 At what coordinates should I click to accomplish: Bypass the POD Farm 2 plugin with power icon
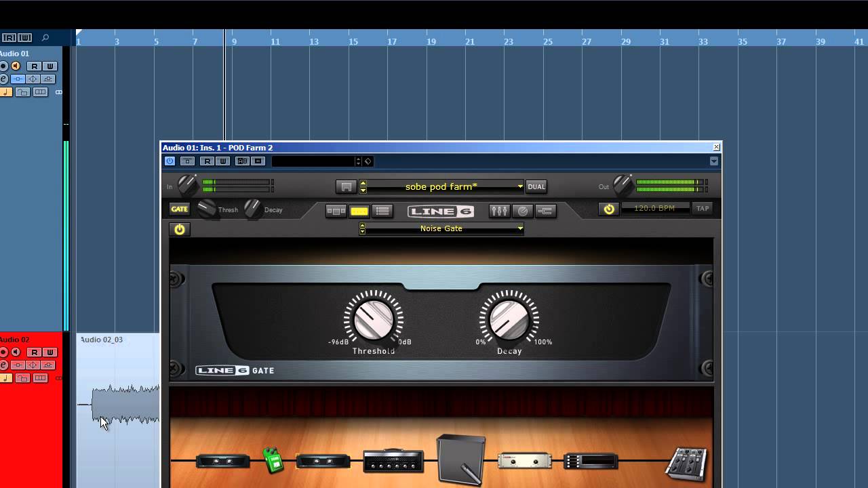coord(170,161)
